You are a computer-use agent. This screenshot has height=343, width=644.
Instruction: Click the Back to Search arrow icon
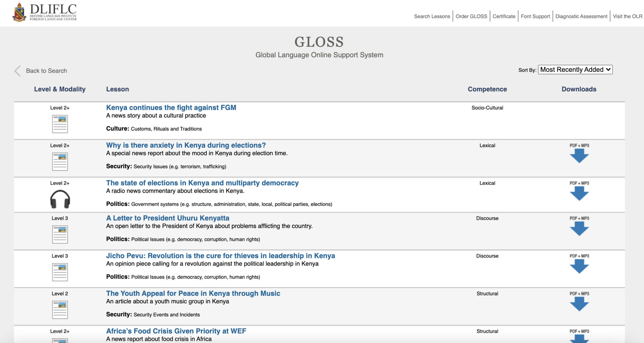pyautogui.click(x=18, y=71)
